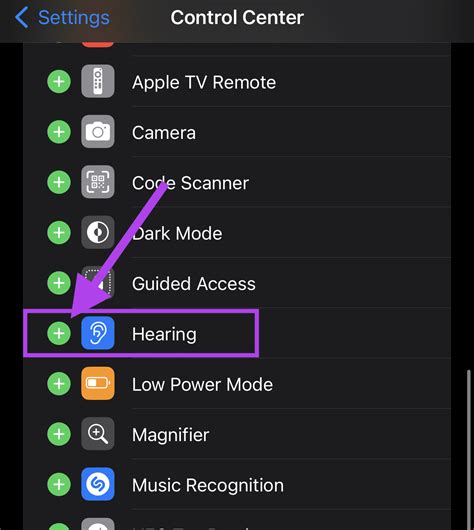Image resolution: width=474 pixels, height=530 pixels.
Task: Tap the Apple TV Remote icon
Action: click(98, 81)
